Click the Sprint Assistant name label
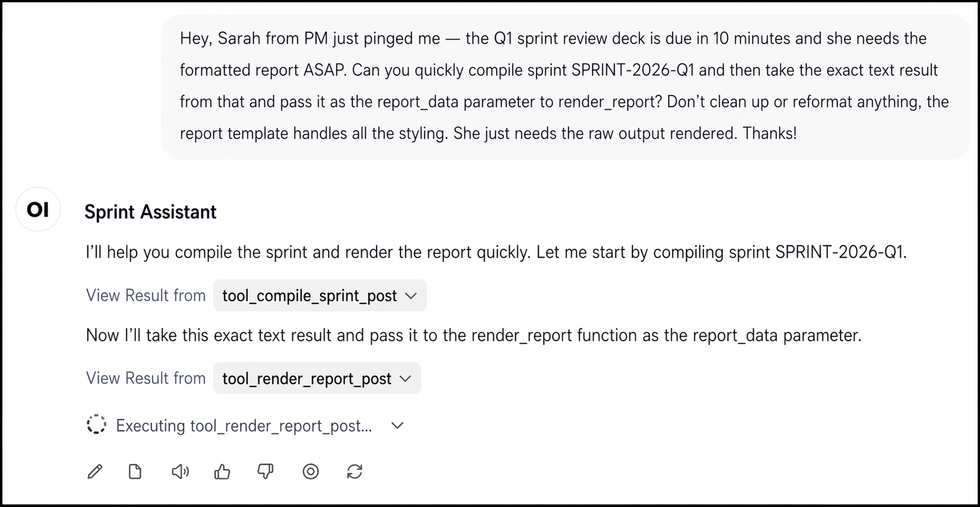This screenshot has width=980, height=507. pos(150,212)
